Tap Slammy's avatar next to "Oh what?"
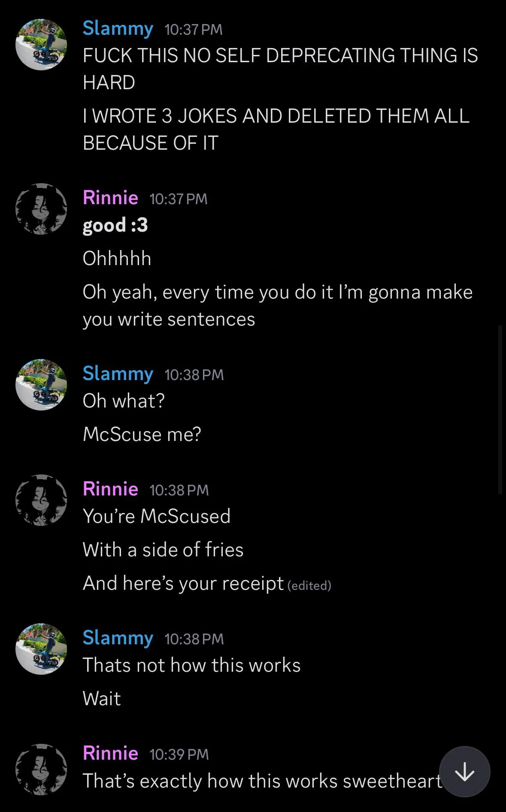This screenshot has width=506, height=812. click(41, 384)
